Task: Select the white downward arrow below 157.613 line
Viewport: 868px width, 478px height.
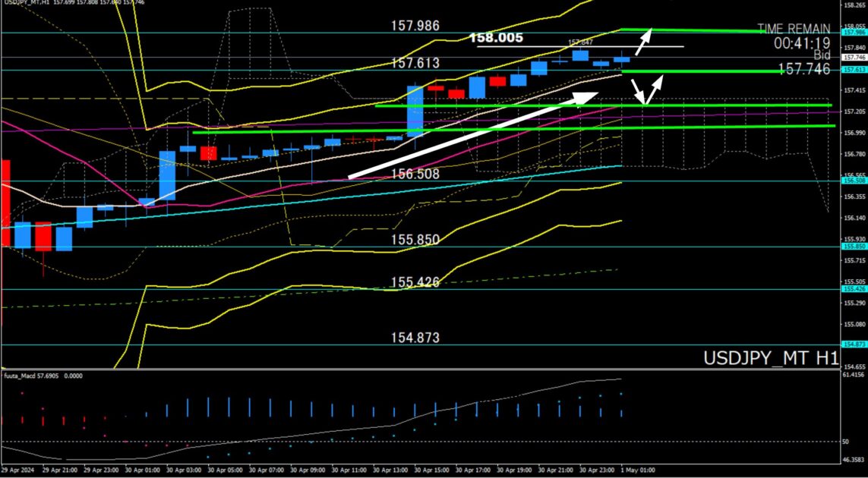Action: click(x=638, y=92)
